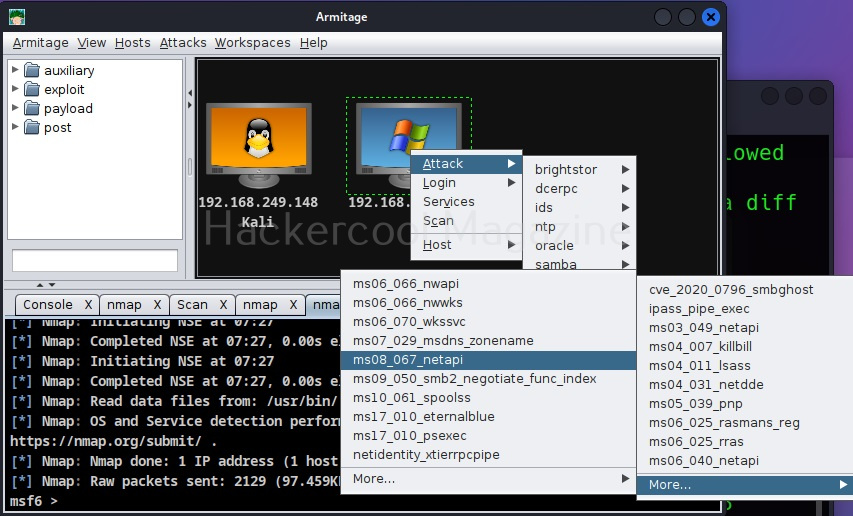The image size is (853, 516).
Task: Close the first nmap tab with its X
Action: (x=157, y=304)
